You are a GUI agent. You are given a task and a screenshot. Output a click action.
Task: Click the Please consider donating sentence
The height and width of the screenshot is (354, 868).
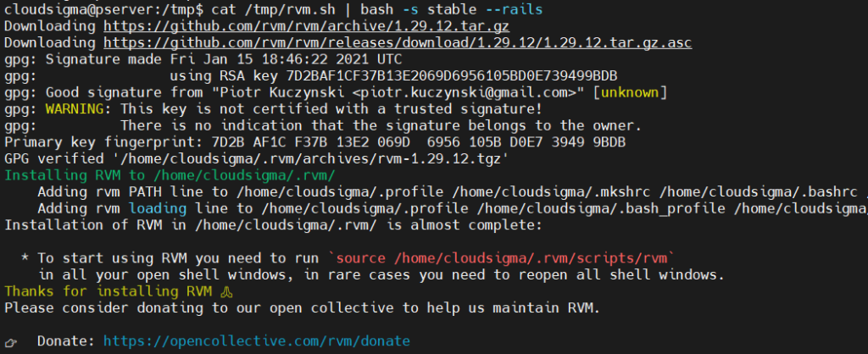pos(303,308)
